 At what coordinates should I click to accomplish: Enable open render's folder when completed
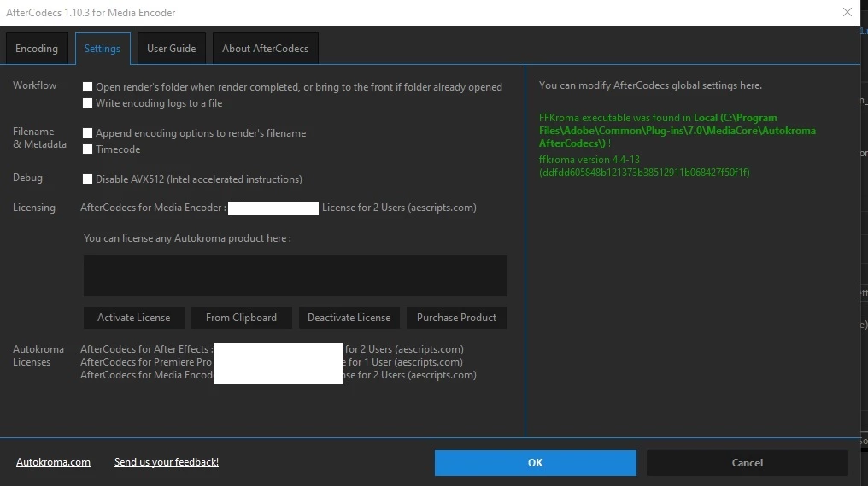pyautogui.click(x=87, y=87)
